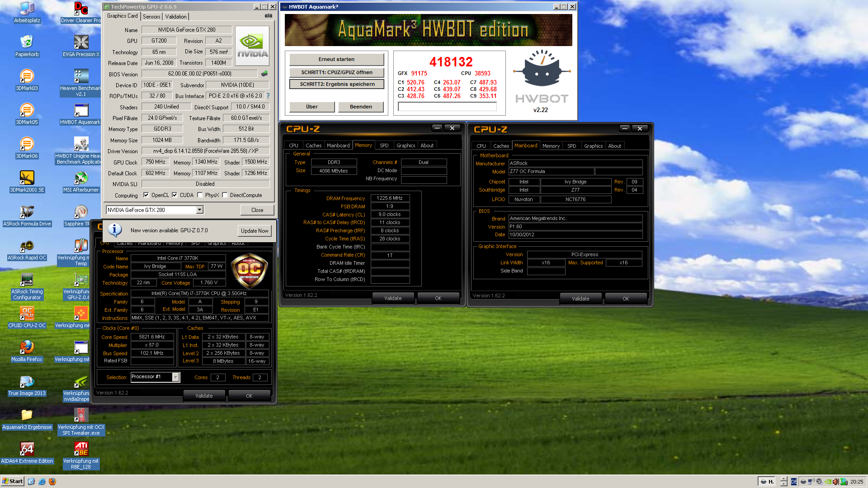Launch the AIDA64 Extreme Edition icon
The image size is (868, 488).
click(x=27, y=453)
